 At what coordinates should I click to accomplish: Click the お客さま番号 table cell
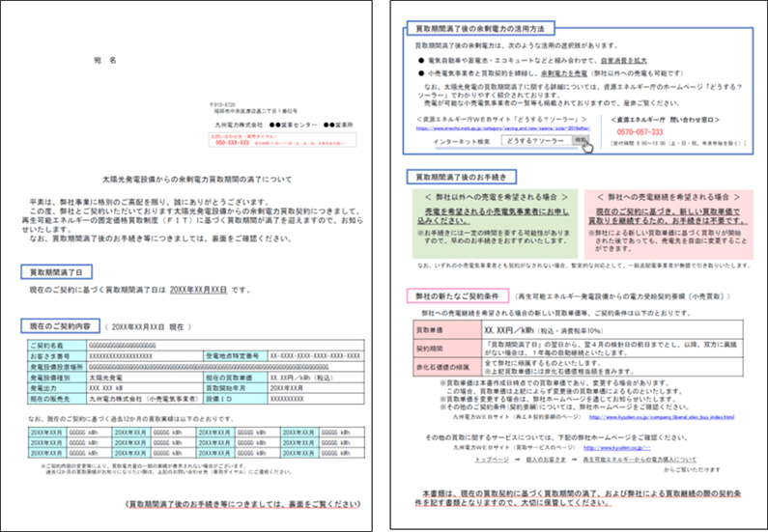coord(57,356)
